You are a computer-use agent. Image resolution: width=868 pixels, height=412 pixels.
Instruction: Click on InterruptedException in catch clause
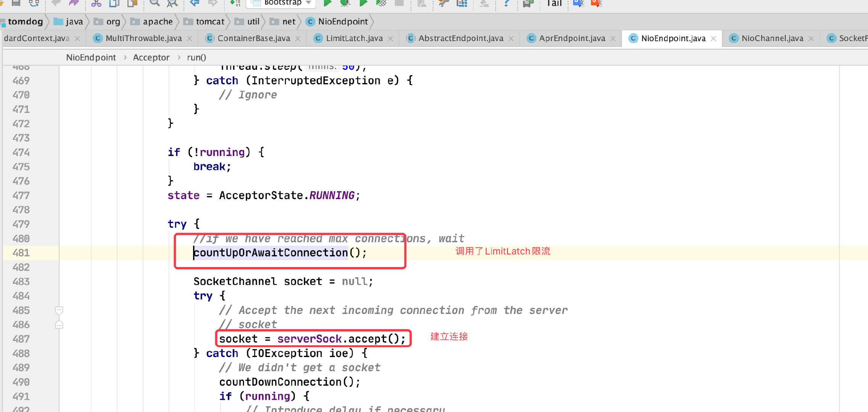[316, 80]
